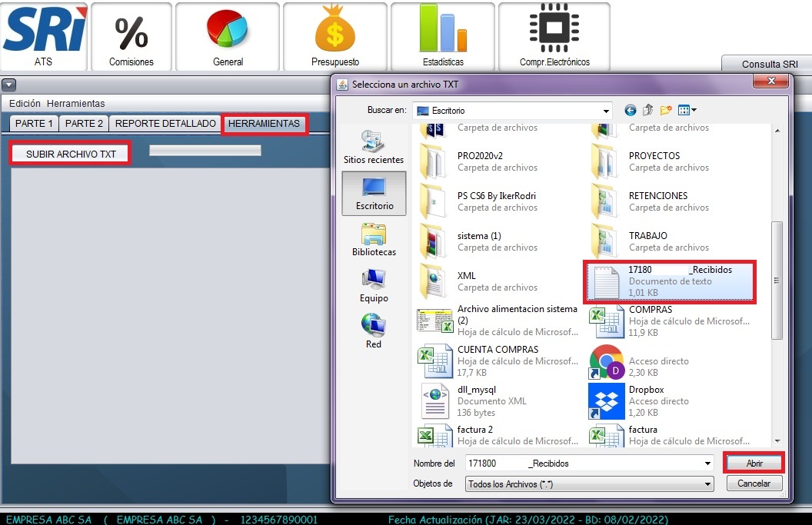The image size is (812, 525).
Task: Go up one folder level
Action: click(x=647, y=111)
